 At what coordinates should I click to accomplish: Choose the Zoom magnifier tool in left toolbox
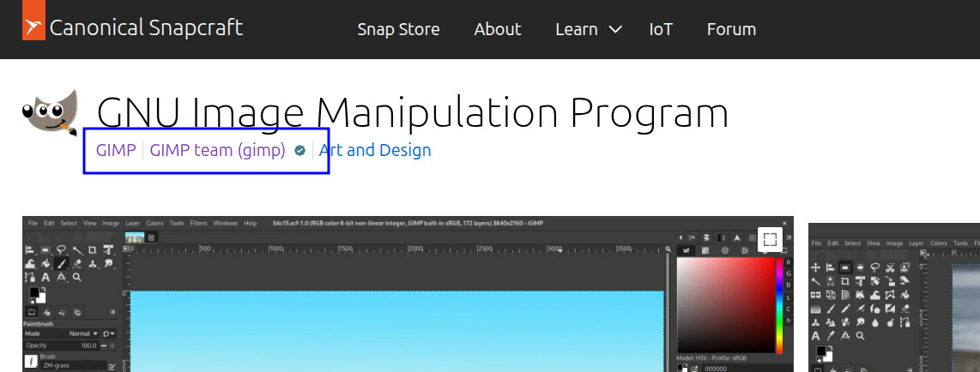[77, 278]
